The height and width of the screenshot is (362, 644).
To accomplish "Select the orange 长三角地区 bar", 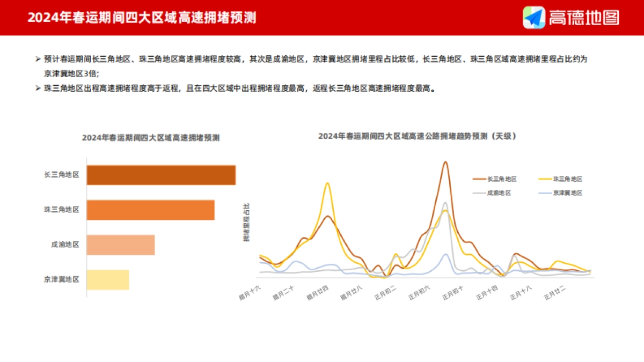I will [161, 174].
